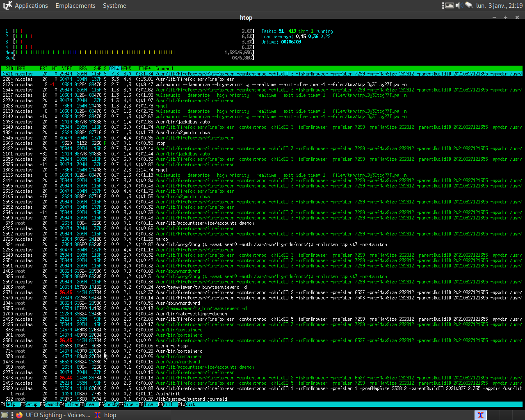Sort processes by the CPU% column header

114,68
